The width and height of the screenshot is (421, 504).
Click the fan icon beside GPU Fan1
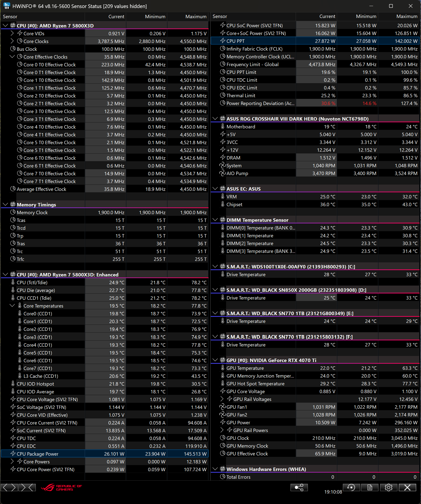[222, 407]
